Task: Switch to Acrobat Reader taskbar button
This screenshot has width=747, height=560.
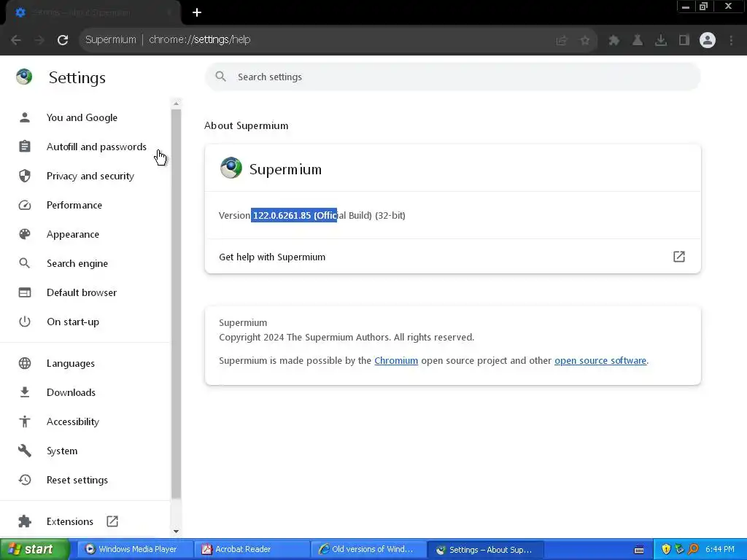Action: (x=251, y=550)
